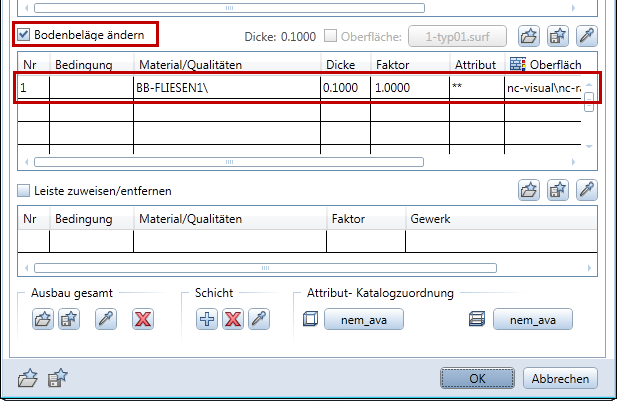Remove layer using the Schicht red X

coord(232,320)
